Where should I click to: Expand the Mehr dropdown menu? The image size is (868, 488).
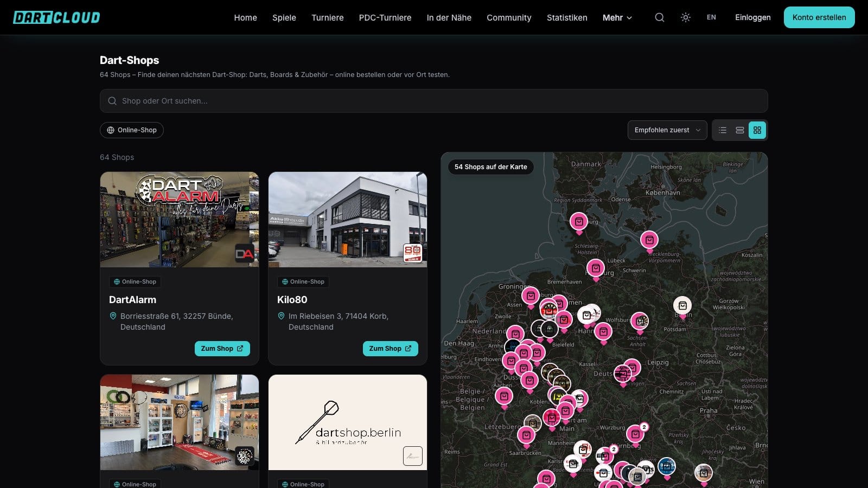click(x=617, y=17)
